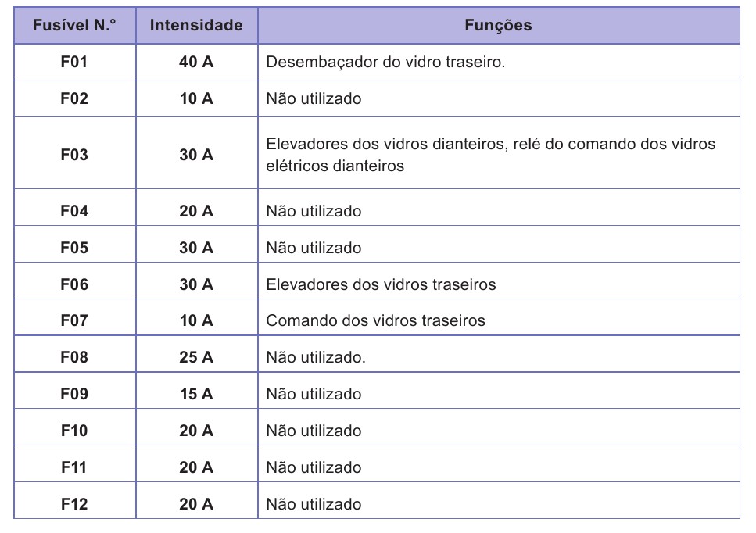Click "Não utilizado" in the F12 row
Viewport: 756px width, 533px height.
[314, 504]
